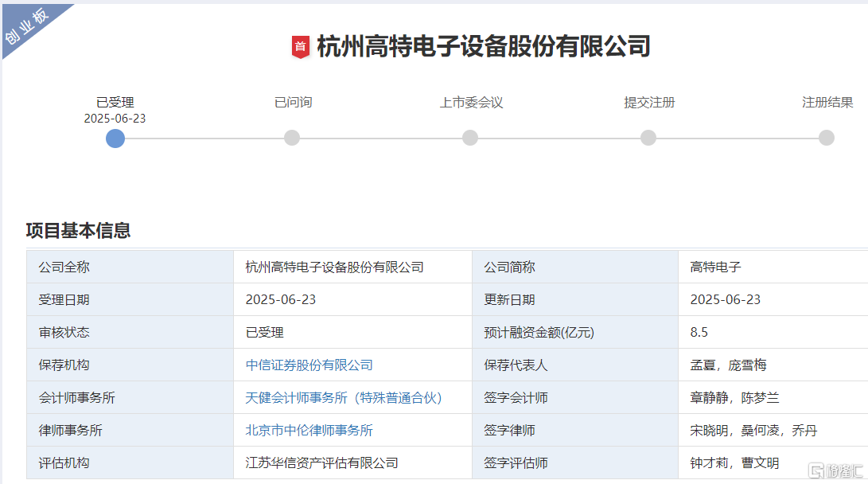Click the 公司全称 label cell
Viewport: 868px width, 484px height.
coord(130,267)
